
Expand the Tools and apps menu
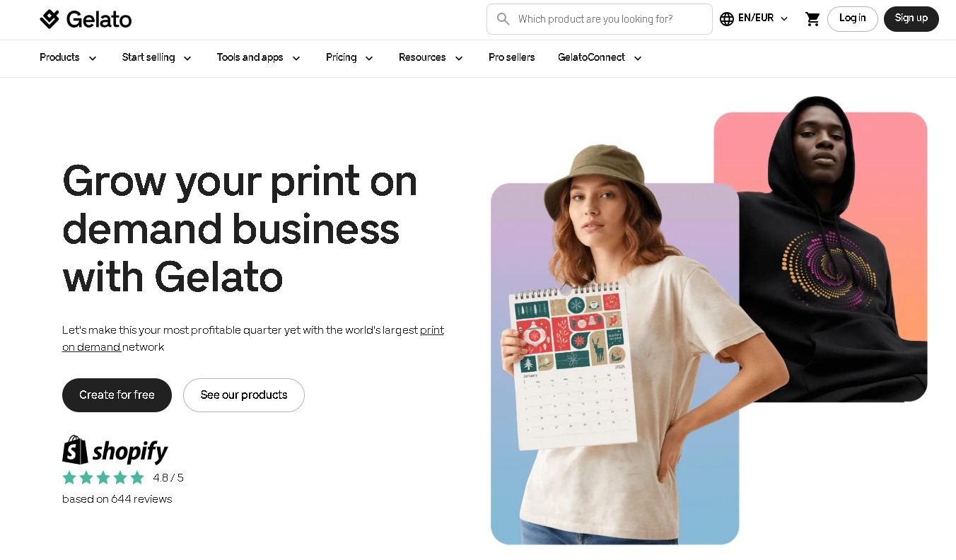[x=259, y=58]
